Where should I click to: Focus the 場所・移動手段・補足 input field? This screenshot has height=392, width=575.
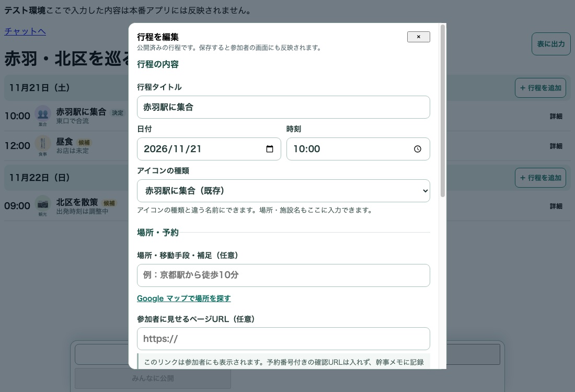point(283,275)
